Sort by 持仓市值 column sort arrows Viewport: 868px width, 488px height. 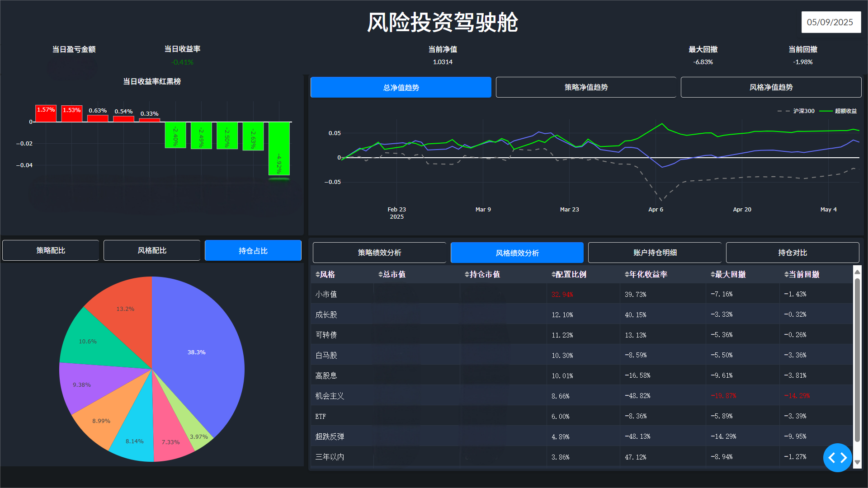[x=467, y=275]
